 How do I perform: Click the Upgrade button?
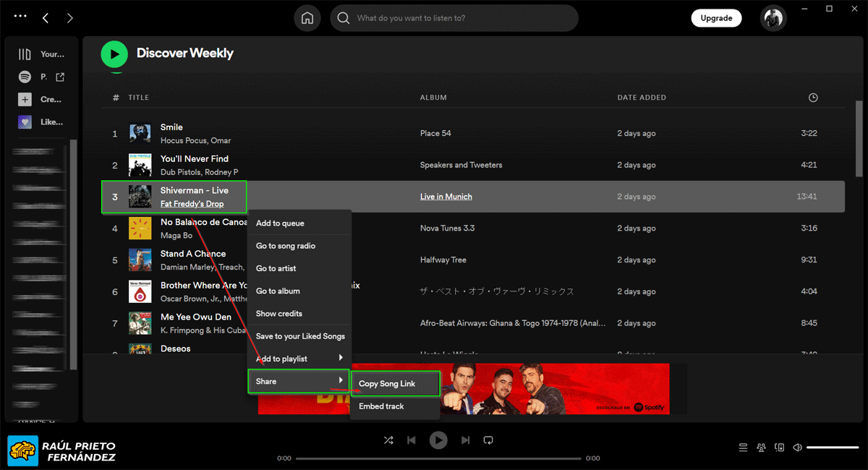(716, 18)
